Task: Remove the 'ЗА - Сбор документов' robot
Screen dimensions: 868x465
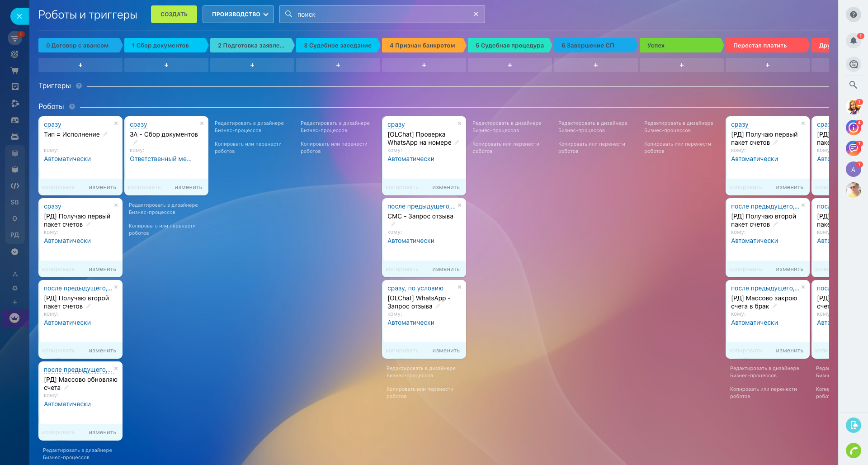Action: point(202,123)
